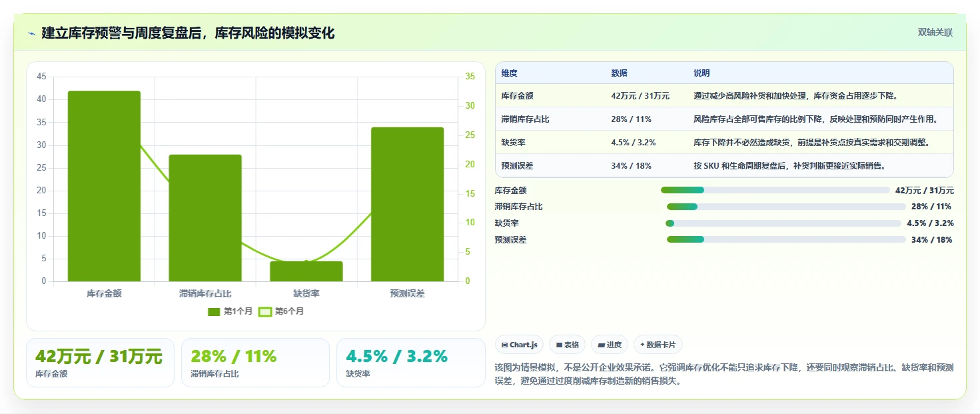Open the 4.5% / 3.2% data card
This screenshot has height=414, width=980.
coord(411,363)
